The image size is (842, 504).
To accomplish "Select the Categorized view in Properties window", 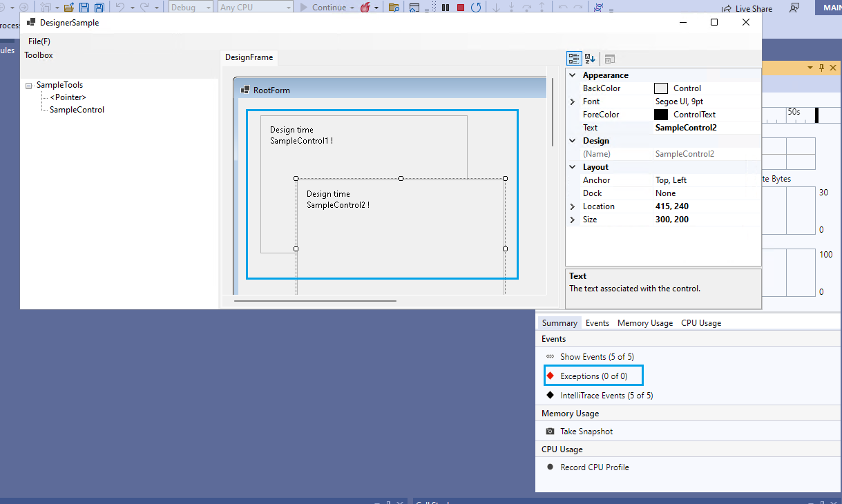I will pyautogui.click(x=574, y=59).
